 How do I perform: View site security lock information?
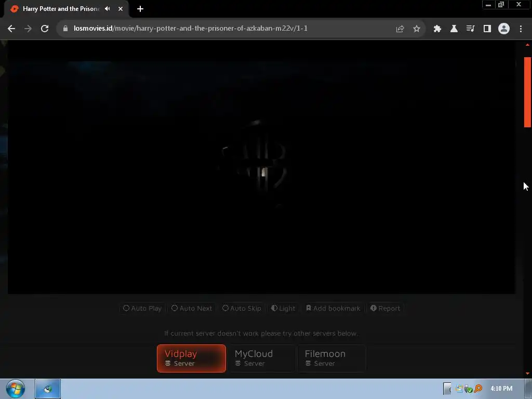click(x=65, y=29)
